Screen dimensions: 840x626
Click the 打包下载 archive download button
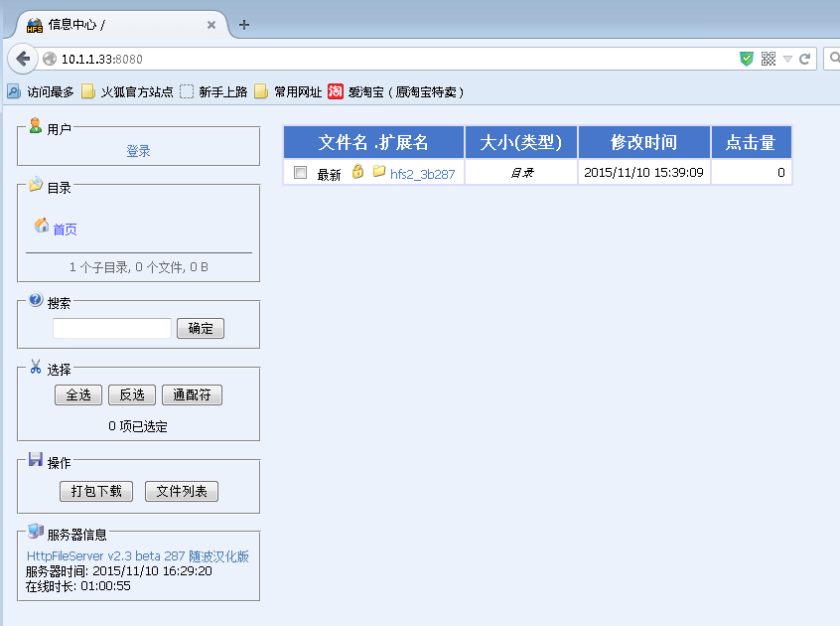tap(96, 491)
